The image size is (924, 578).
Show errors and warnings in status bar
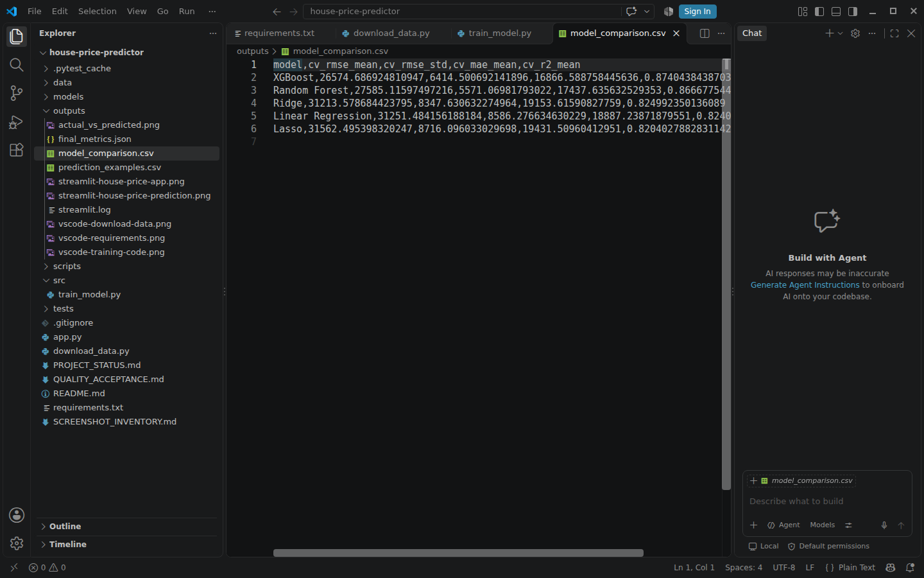pos(47,568)
